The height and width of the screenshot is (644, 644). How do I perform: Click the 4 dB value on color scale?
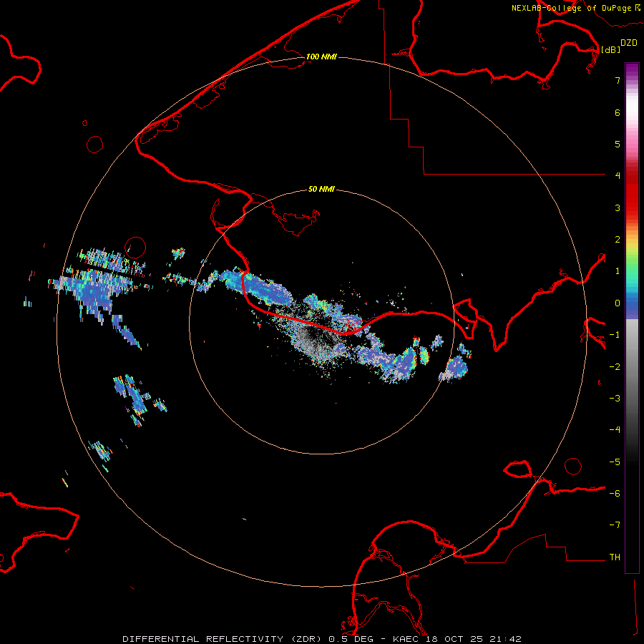pyautogui.click(x=618, y=175)
